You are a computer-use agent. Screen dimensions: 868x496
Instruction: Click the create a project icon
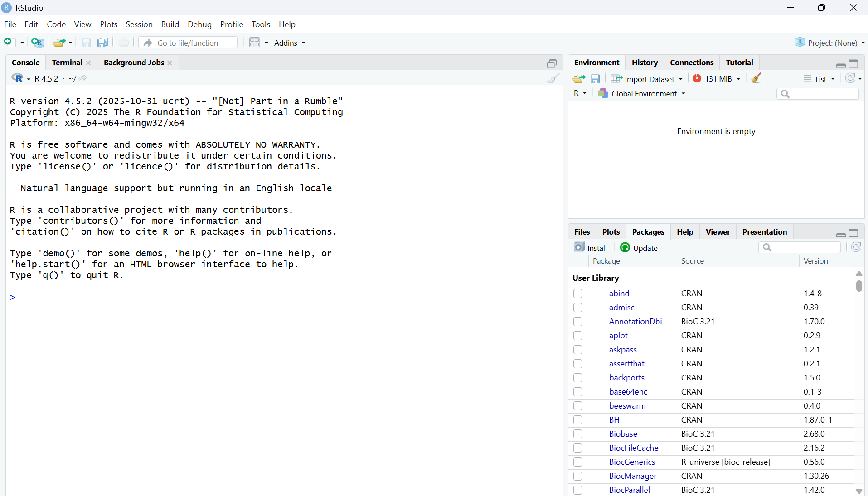(x=38, y=43)
